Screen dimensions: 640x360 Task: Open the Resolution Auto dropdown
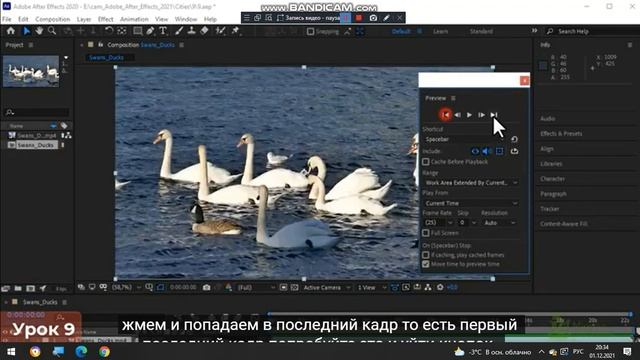click(500, 222)
